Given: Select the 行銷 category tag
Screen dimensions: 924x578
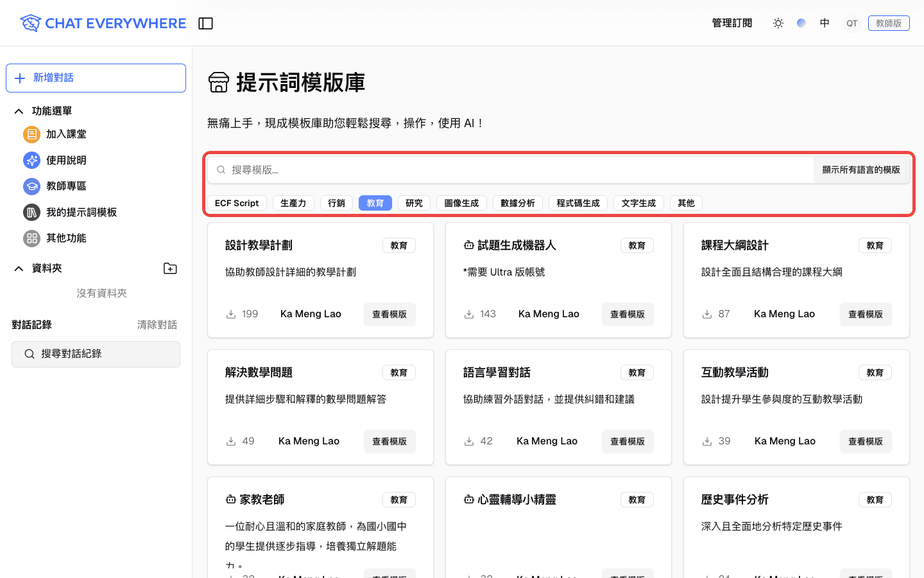Looking at the screenshot, I should [x=336, y=203].
